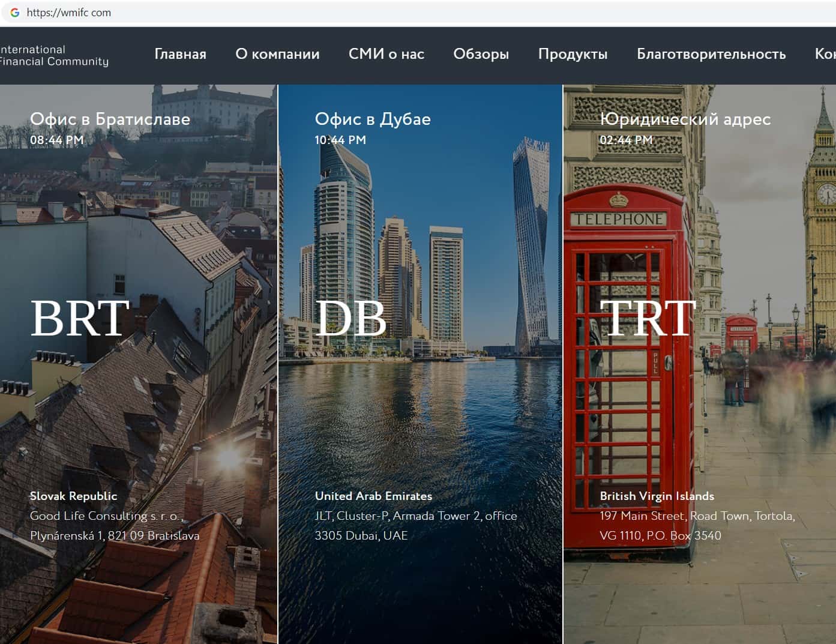Click the VG 1110, P.O. Box 3540 line
The image size is (836, 644).
661,535
